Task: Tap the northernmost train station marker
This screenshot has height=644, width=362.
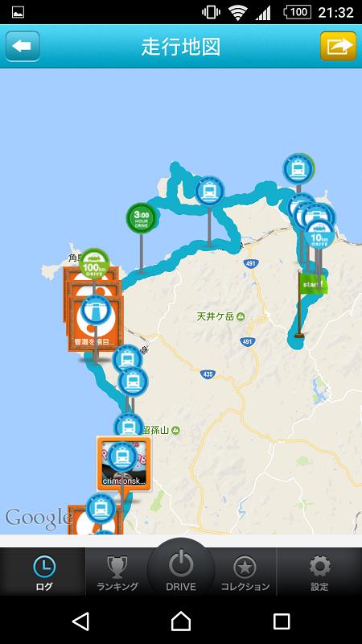Action: (x=298, y=169)
